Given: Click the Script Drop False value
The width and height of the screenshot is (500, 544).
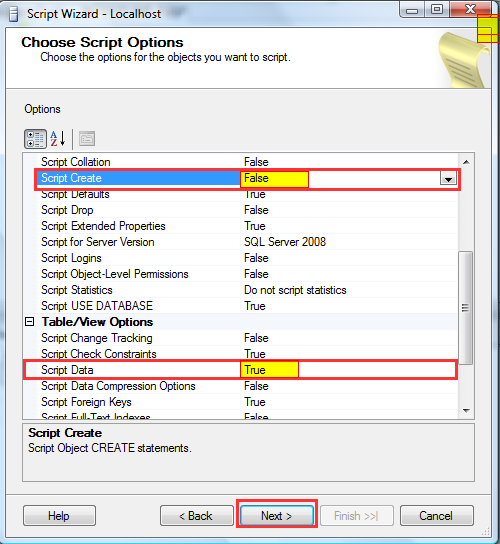Looking at the screenshot, I should click(256, 210).
